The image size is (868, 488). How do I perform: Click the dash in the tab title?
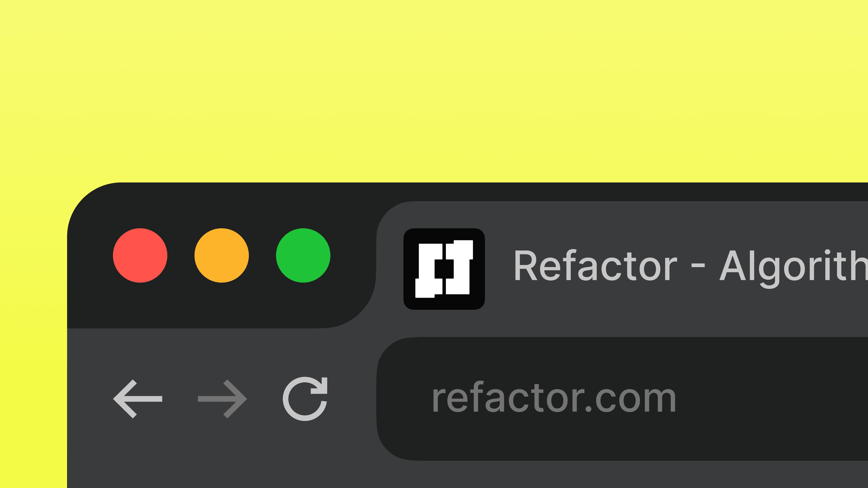[698, 266]
